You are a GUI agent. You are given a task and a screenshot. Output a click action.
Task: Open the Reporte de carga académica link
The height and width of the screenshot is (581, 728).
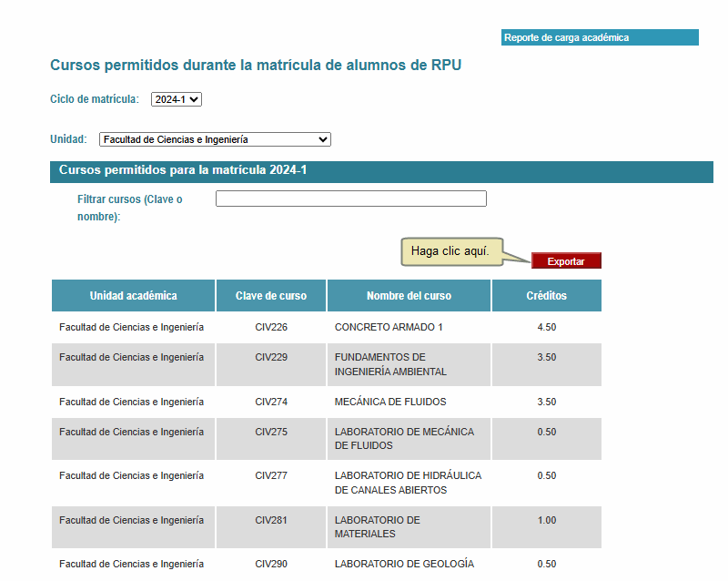tap(600, 37)
